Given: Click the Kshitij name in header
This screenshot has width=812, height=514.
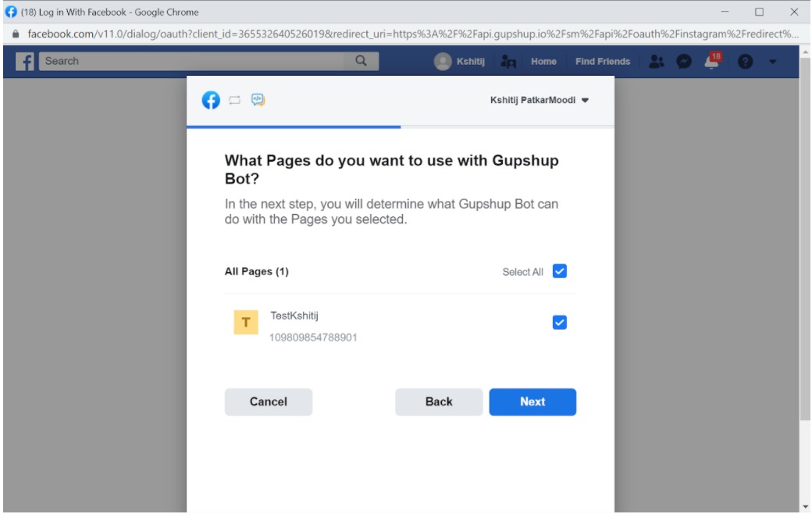Looking at the screenshot, I should tap(470, 61).
